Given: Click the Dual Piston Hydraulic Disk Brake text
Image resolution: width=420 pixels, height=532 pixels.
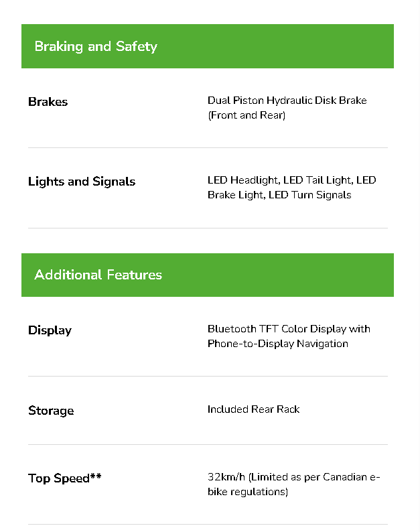Looking at the screenshot, I should pos(287,101).
